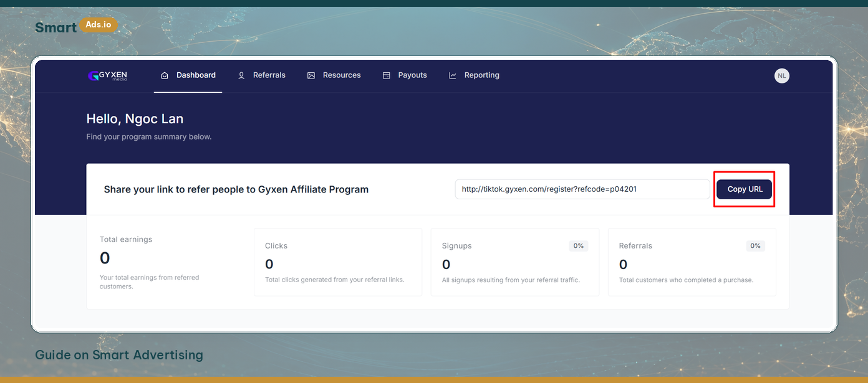Go to the Resources tab
Viewport: 868px width, 383px height.
tap(334, 75)
